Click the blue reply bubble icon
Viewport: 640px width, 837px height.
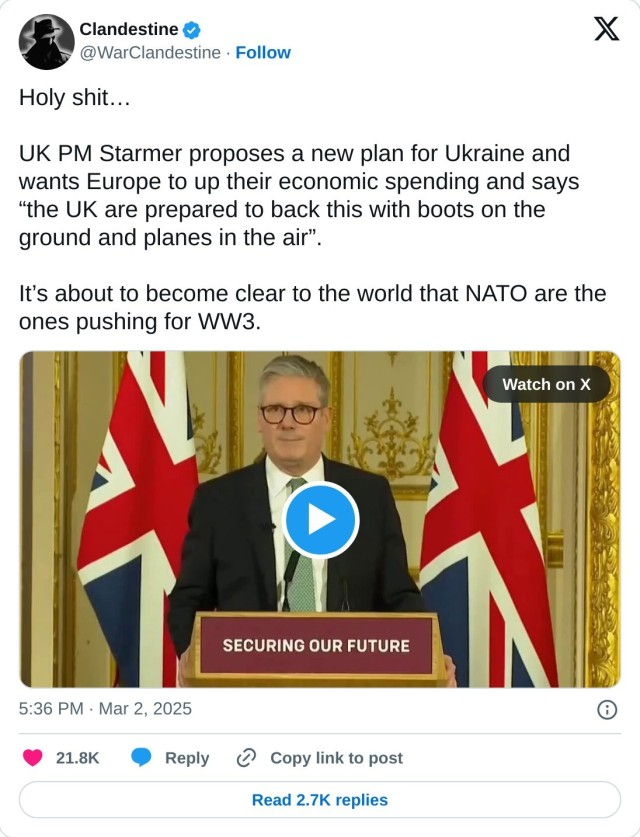click(x=142, y=758)
